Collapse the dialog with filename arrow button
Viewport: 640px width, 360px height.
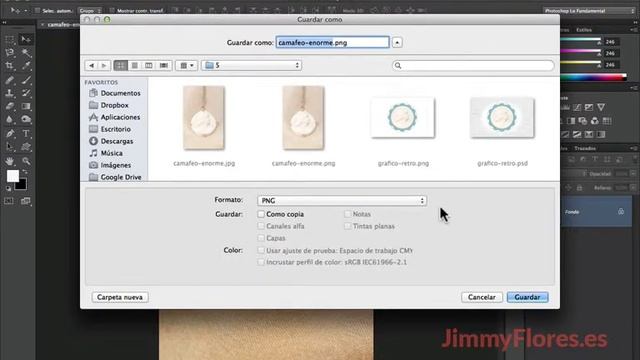pos(397,42)
